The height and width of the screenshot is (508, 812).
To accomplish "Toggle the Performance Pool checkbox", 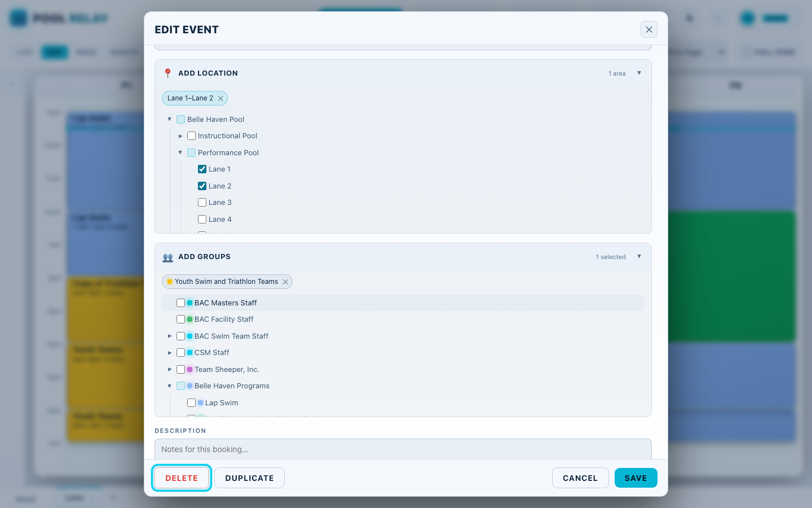I will click(192, 152).
